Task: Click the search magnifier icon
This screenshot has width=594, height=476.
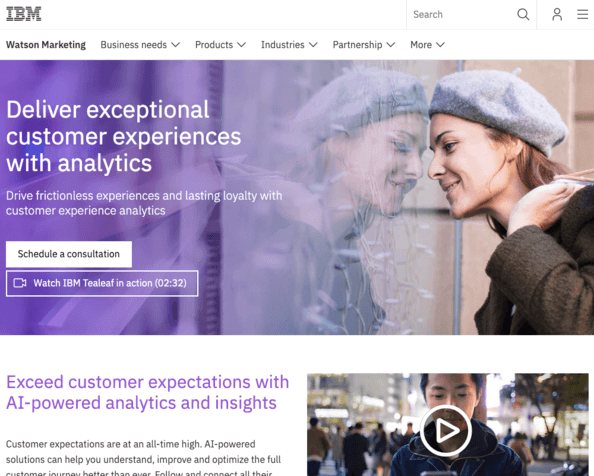Action: pyautogui.click(x=523, y=14)
